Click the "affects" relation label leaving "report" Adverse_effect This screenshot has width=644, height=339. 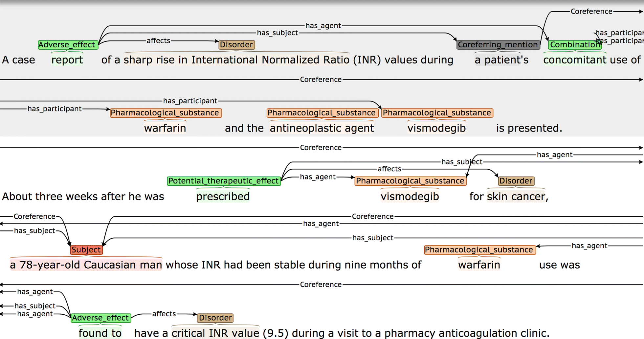[x=158, y=41]
